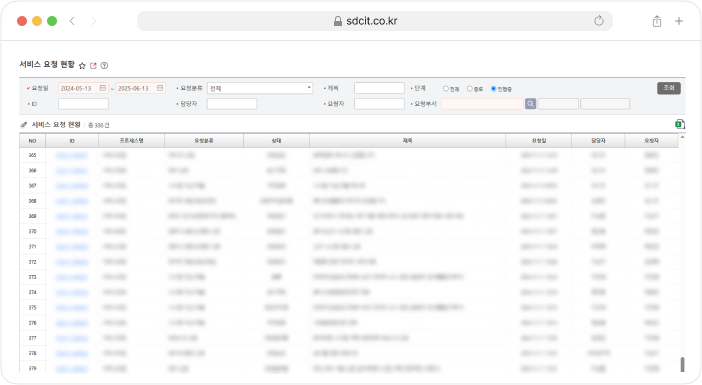Open the ID link in row 370
The height and width of the screenshot is (385, 702).
tap(72, 231)
